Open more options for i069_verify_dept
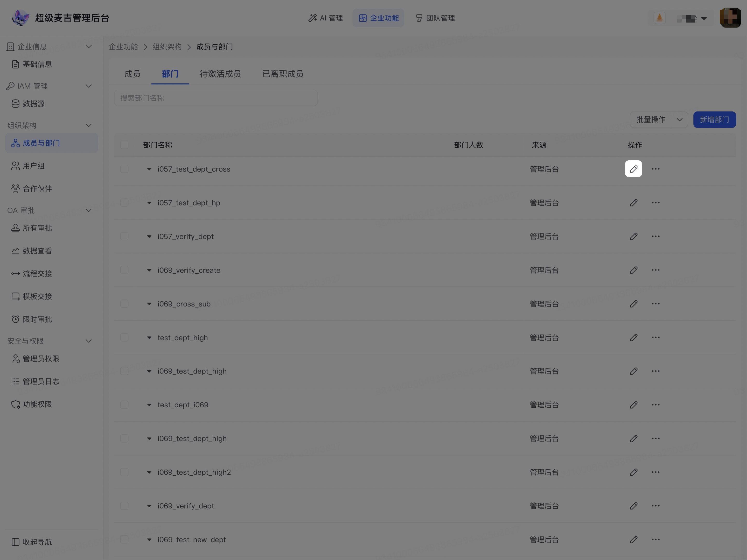747x560 pixels. click(x=655, y=506)
